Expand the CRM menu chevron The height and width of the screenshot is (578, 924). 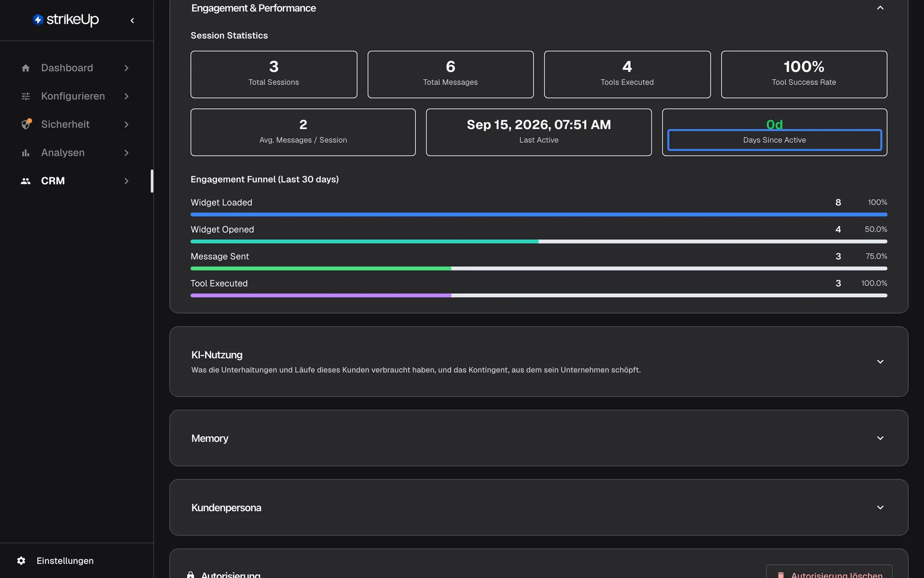[x=126, y=181]
